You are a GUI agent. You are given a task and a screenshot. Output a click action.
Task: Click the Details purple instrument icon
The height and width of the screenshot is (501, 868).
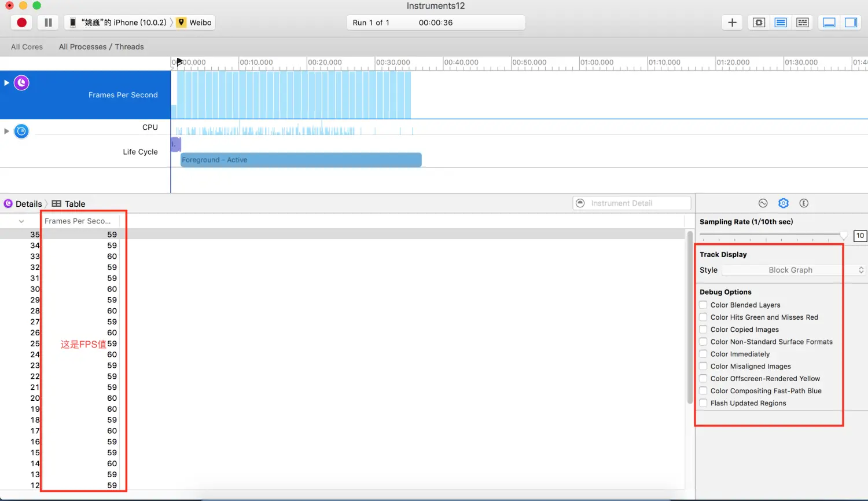pos(8,204)
